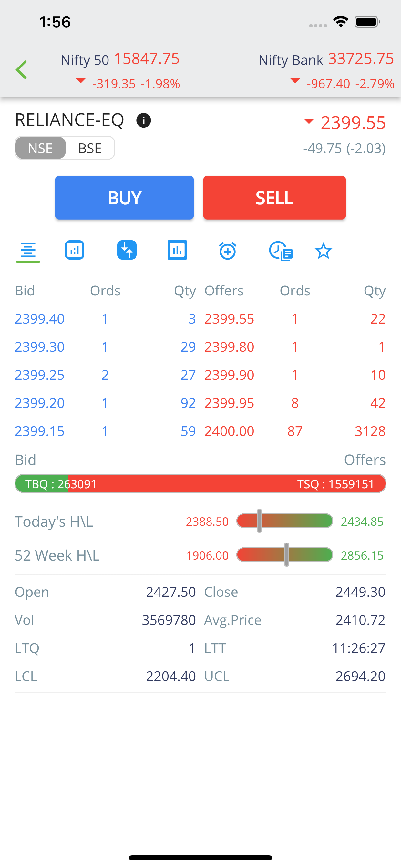Viewport: 401px width, 868px height.
Task: Tap the BUY button
Action: pos(124,197)
